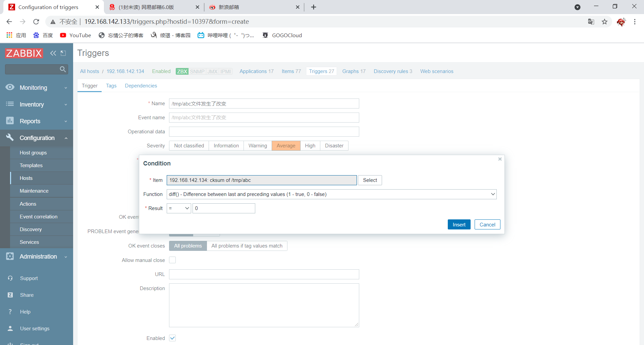Expand the Reports menu section
Screen dimensions: 644x345
pos(37,121)
